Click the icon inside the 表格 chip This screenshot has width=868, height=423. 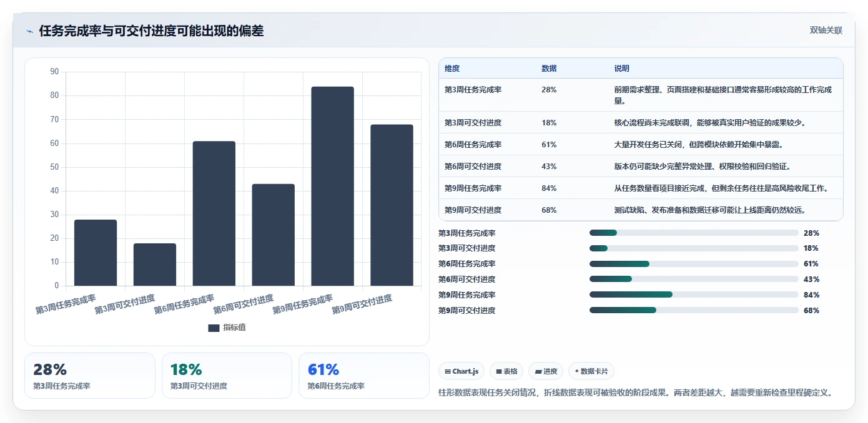click(x=499, y=371)
